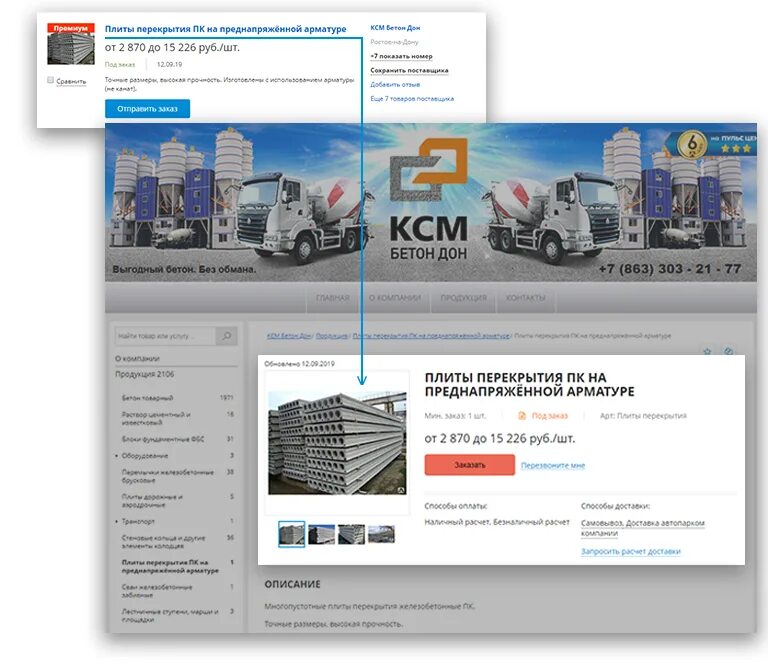Viewport: 768px width, 672px height.
Task: Click Самовывоз, Доставка автопарком компании link
Action: [x=643, y=528]
